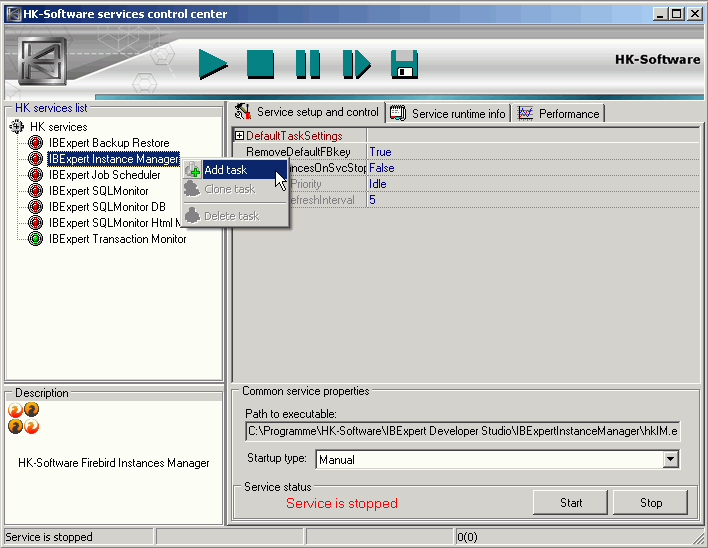Click the HK services root gear icon
This screenshot has width=708, height=548.
tap(17, 127)
